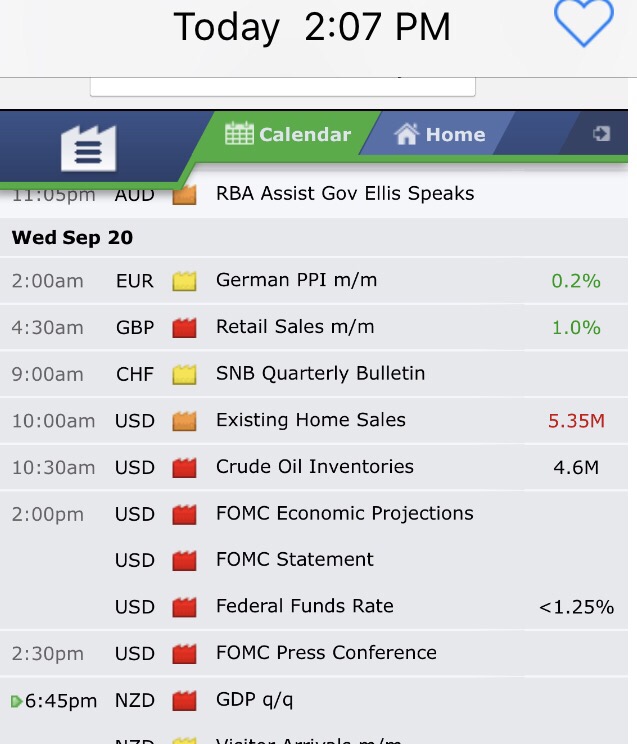Switch to the Calendar tab
Image resolution: width=637 pixels, height=744 pixels.
288,134
